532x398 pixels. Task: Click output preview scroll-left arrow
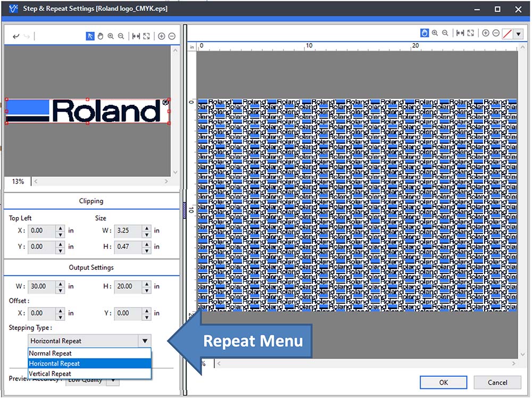(219, 363)
